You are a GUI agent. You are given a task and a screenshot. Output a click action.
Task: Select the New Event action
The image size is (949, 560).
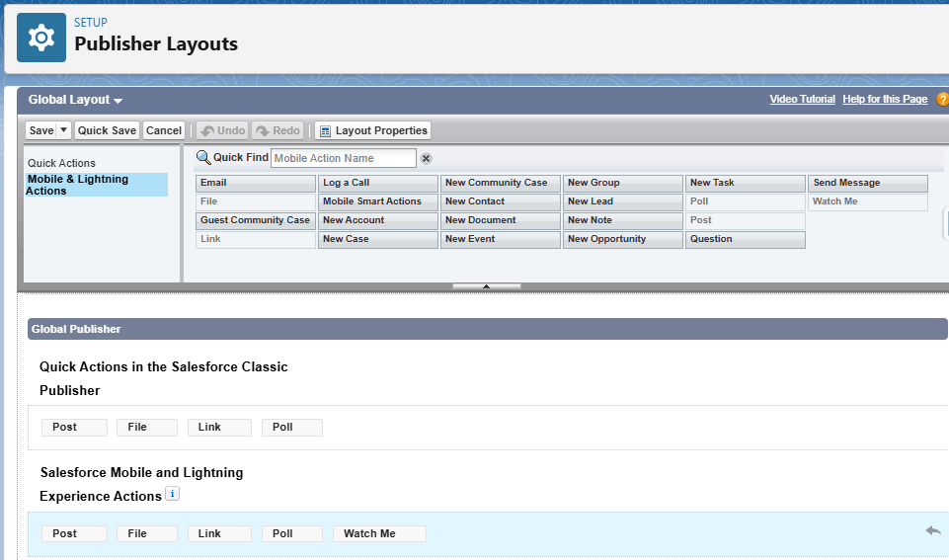tap(501, 239)
